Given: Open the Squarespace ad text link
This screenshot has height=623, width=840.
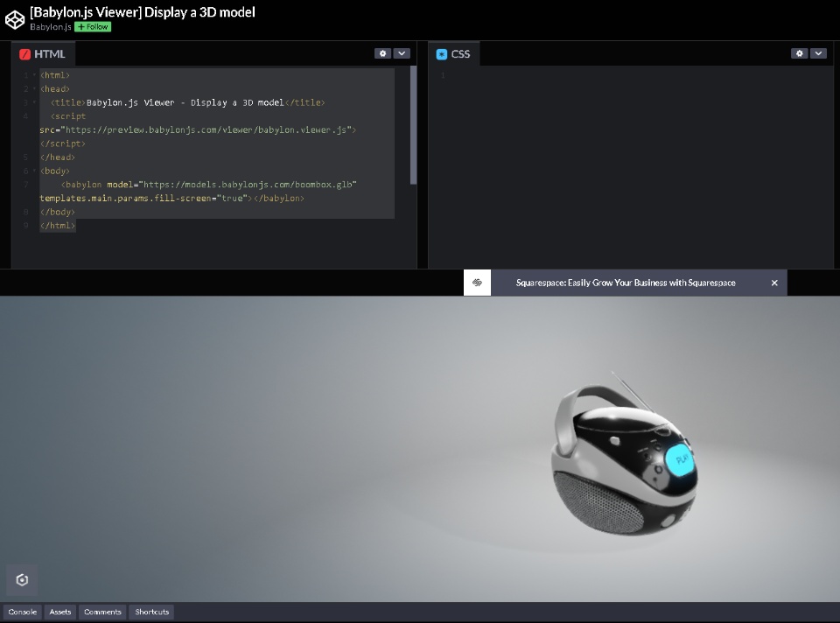Looking at the screenshot, I should tap(626, 283).
